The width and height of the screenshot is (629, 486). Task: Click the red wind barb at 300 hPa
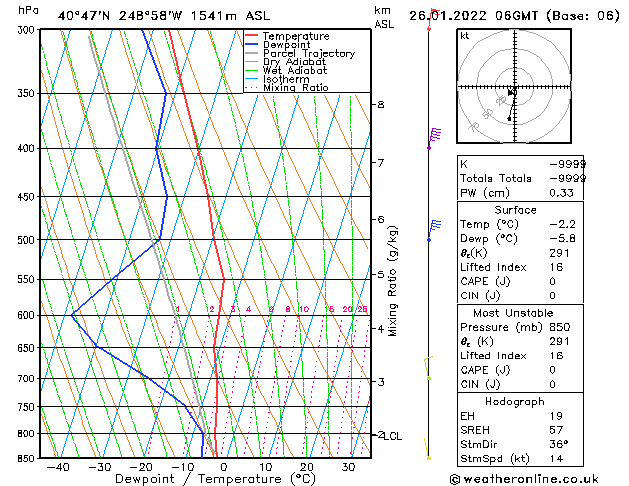[433, 19]
